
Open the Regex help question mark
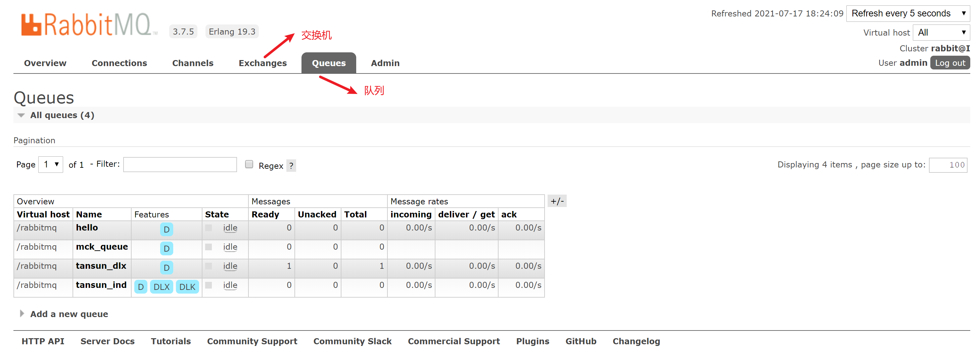(291, 165)
